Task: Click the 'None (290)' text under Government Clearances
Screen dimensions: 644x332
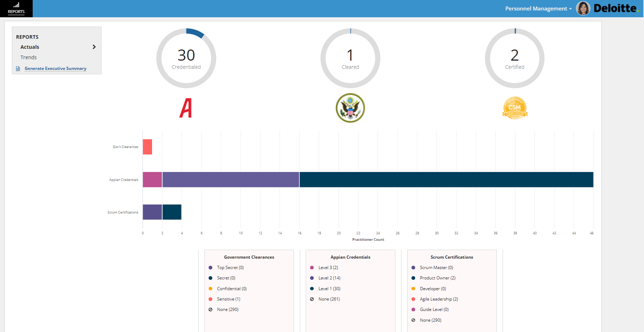Action: [x=228, y=310]
